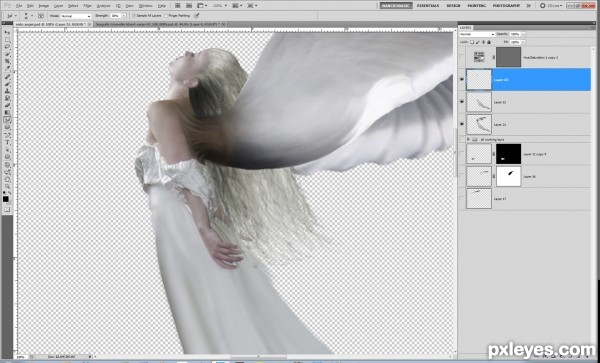The width and height of the screenshot is (600, 363).
Task: Show the layer with white mask
Action: 462,176
